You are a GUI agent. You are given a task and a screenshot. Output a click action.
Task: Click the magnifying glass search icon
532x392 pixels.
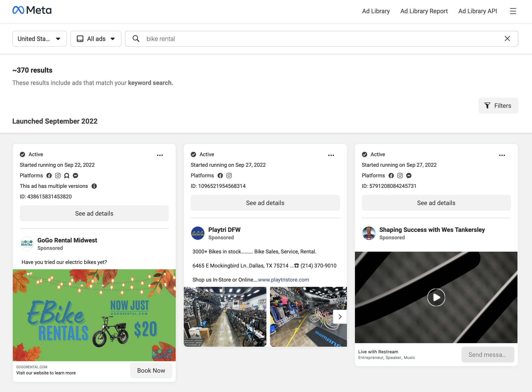[x=136, y=39]
